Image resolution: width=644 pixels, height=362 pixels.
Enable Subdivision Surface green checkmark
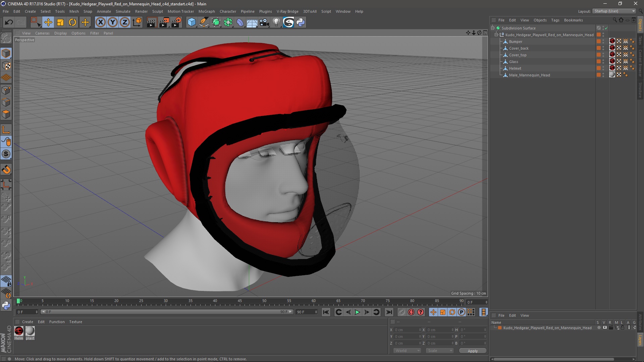coord(606,28)
